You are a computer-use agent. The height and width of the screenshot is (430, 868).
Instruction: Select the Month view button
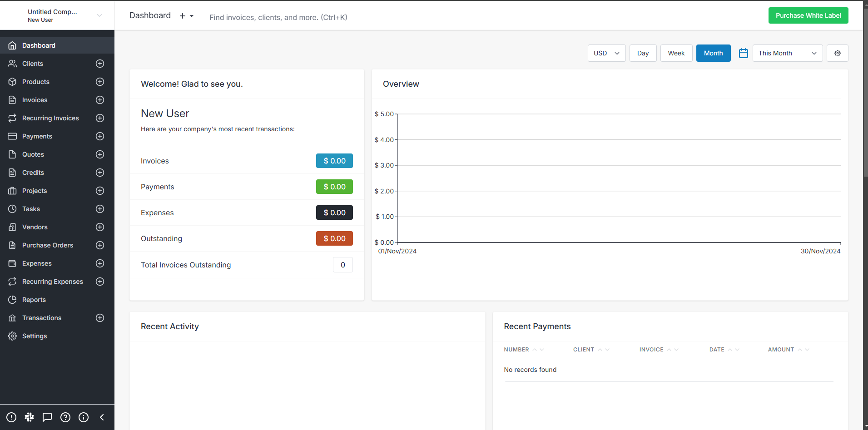[713, 53]
